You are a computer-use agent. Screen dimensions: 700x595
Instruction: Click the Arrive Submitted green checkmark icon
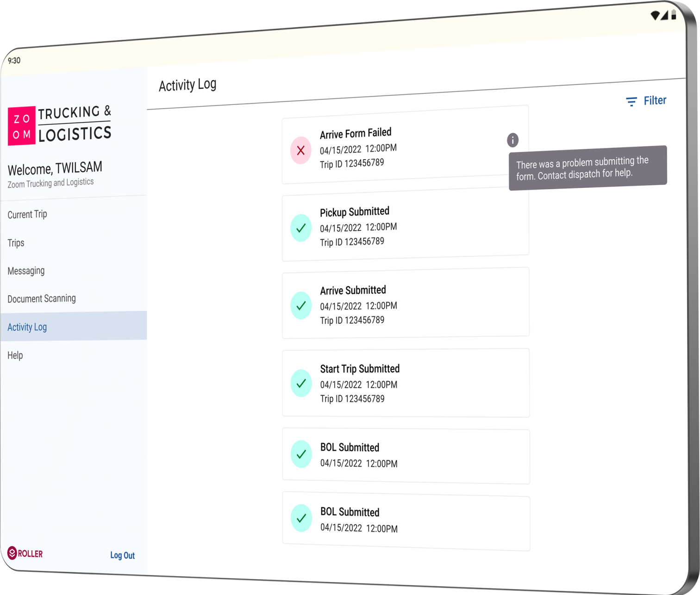click(x=301, y=305)
